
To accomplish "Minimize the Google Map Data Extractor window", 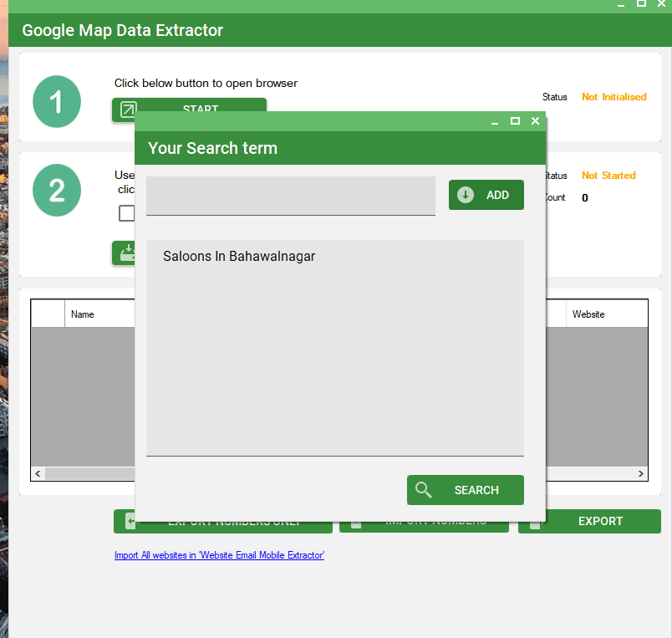I will (x=620, y=5).
